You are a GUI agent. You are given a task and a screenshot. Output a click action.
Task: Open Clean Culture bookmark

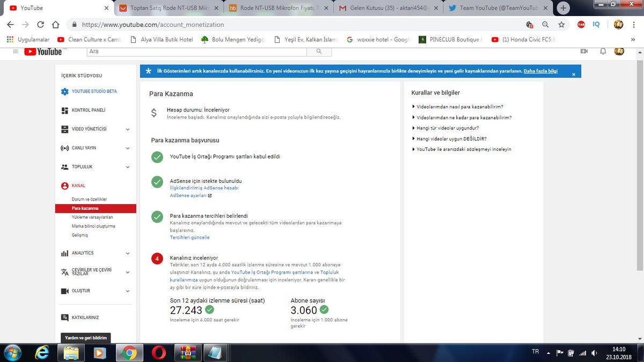point(89,39)
